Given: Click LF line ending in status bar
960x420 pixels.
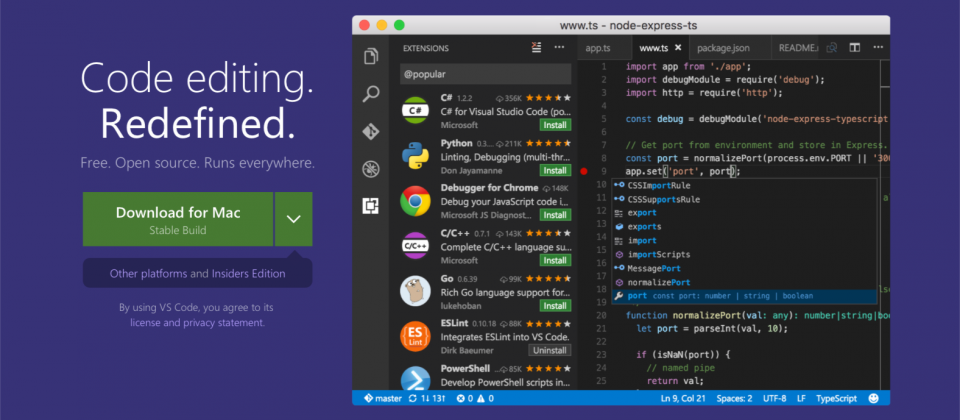Looking at the screenshot, I should click(x=801, y=398).
